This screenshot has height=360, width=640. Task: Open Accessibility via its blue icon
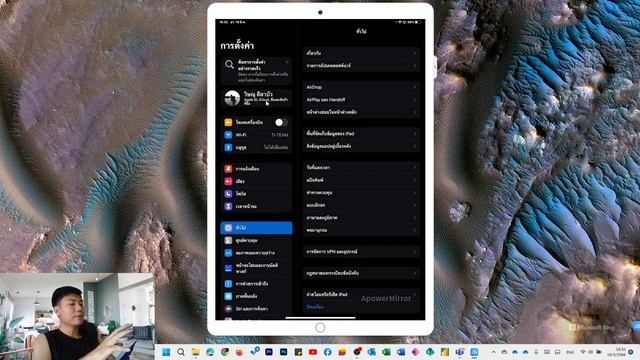228,284
